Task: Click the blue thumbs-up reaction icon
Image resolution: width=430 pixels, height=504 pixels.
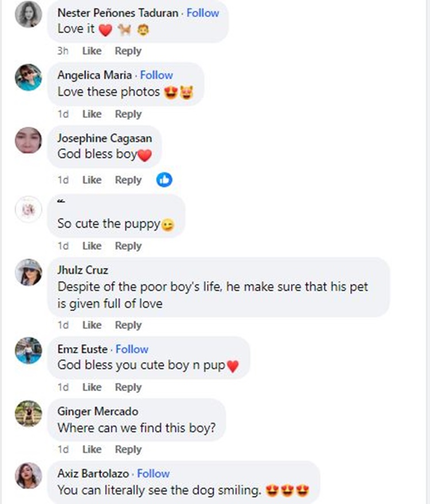Action: pyautogui.click(x=165, y=180)
